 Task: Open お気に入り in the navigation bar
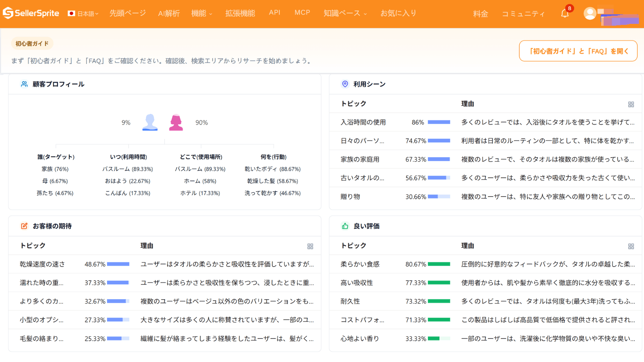click(x=398, y=13)
